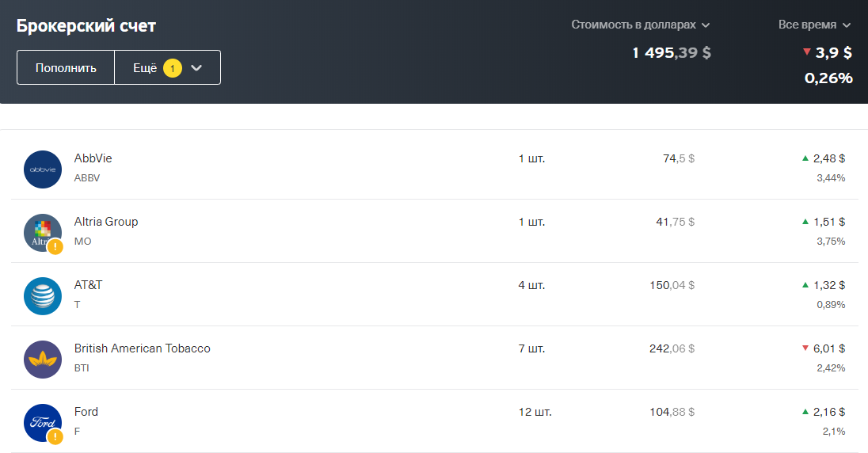
Task: Click the warning badge on Ford logo
Action: [55, 436]
